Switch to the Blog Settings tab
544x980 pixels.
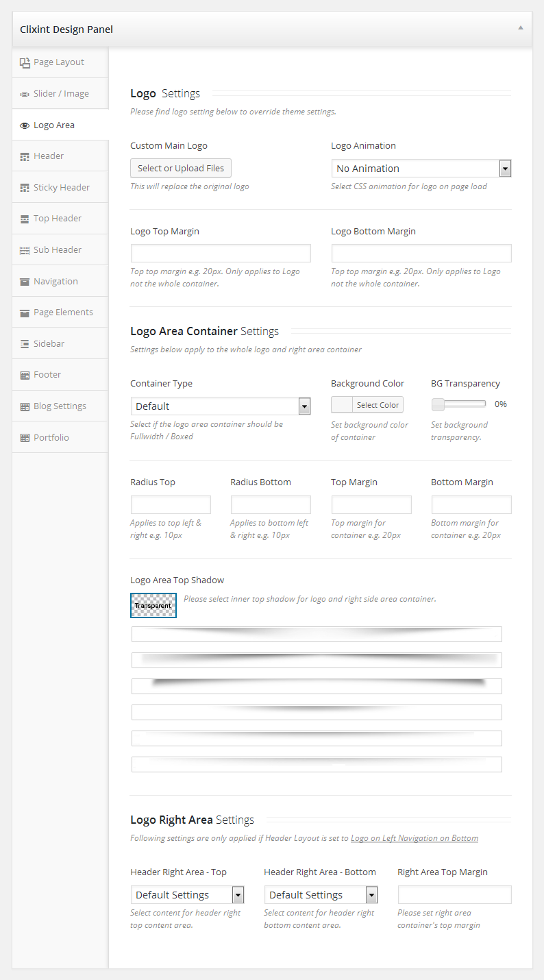pyautogui.click(x=60, y=406)
